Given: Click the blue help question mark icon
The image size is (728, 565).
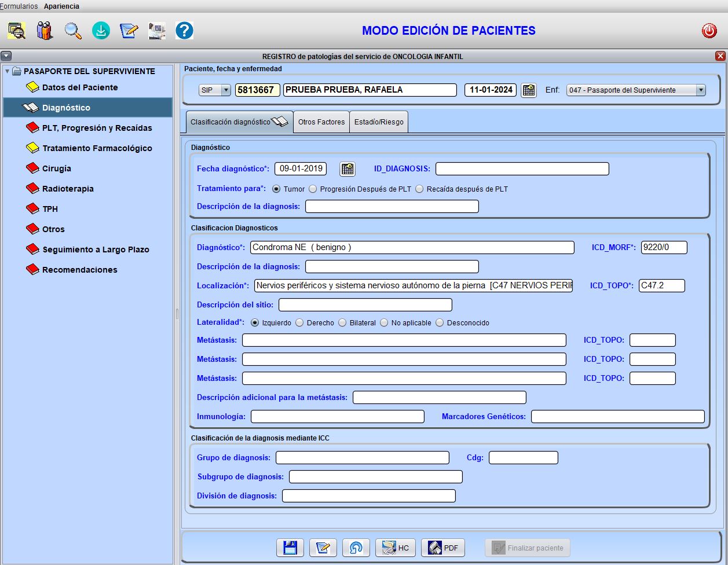Looking at the screenshot, I should (x=184, y=31).
